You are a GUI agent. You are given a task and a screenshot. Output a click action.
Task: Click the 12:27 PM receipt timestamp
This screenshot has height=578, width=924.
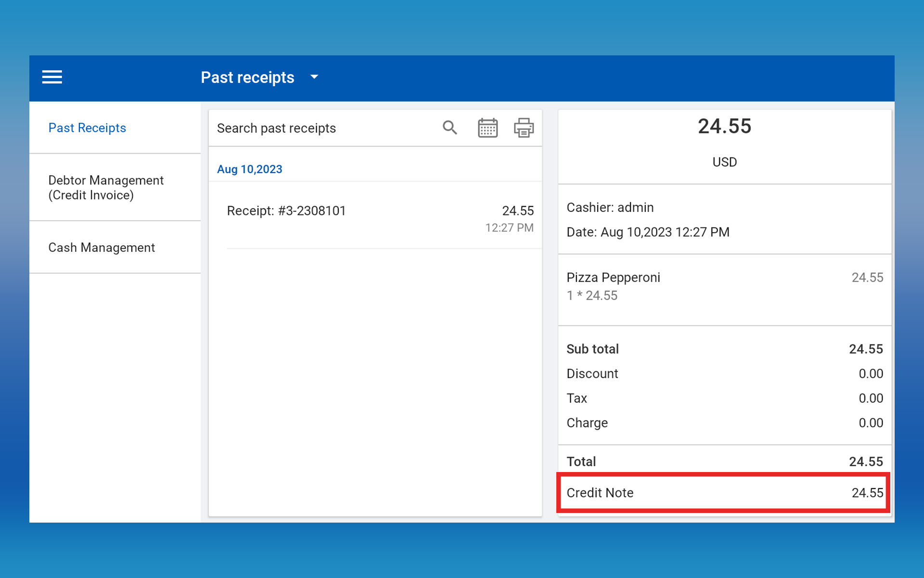coord(509,228)
